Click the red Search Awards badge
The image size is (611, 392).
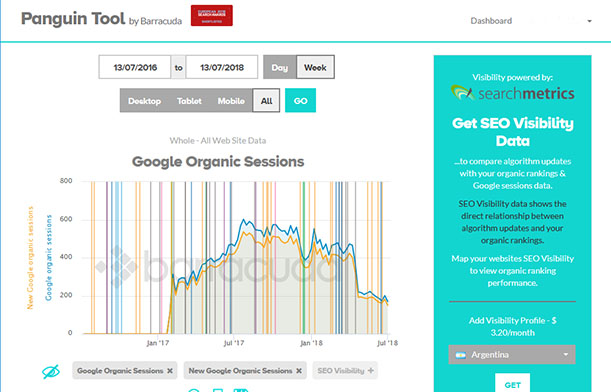tap(212, 16)
